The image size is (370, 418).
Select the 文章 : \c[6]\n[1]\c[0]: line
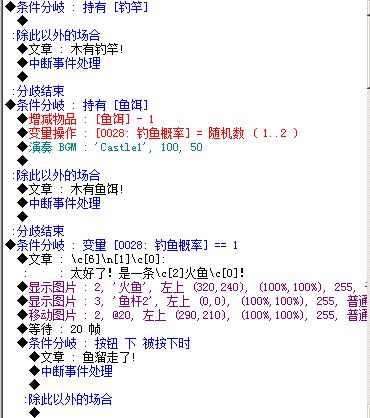(x=92, y=259)
